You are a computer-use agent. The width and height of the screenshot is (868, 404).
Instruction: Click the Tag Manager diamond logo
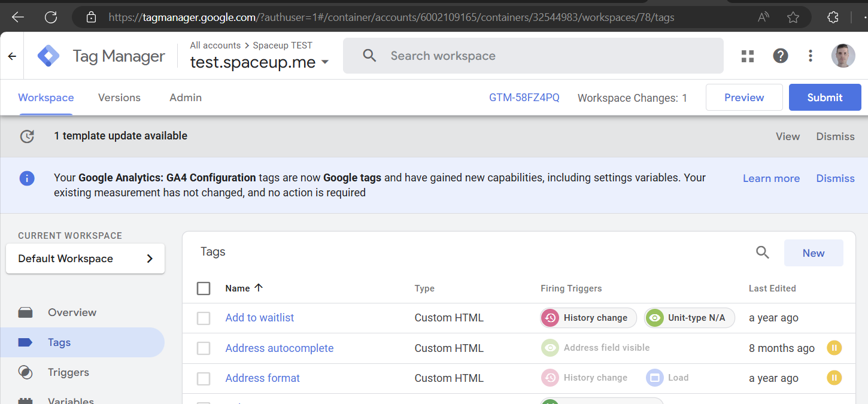[x=48, y=56]
